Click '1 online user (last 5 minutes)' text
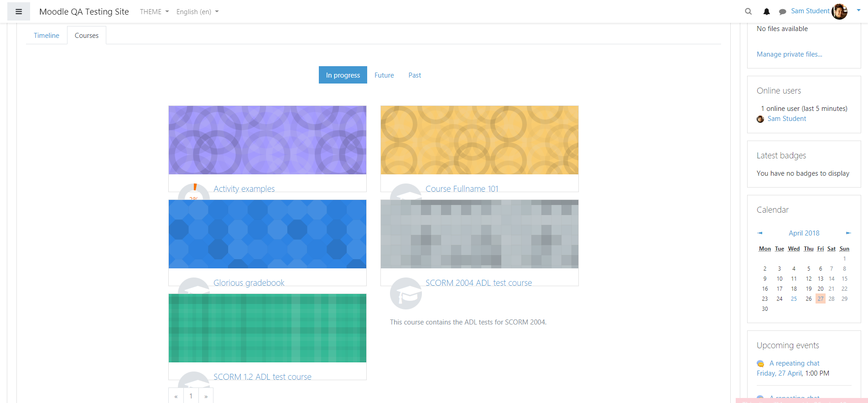 click(x=804, y=109)
